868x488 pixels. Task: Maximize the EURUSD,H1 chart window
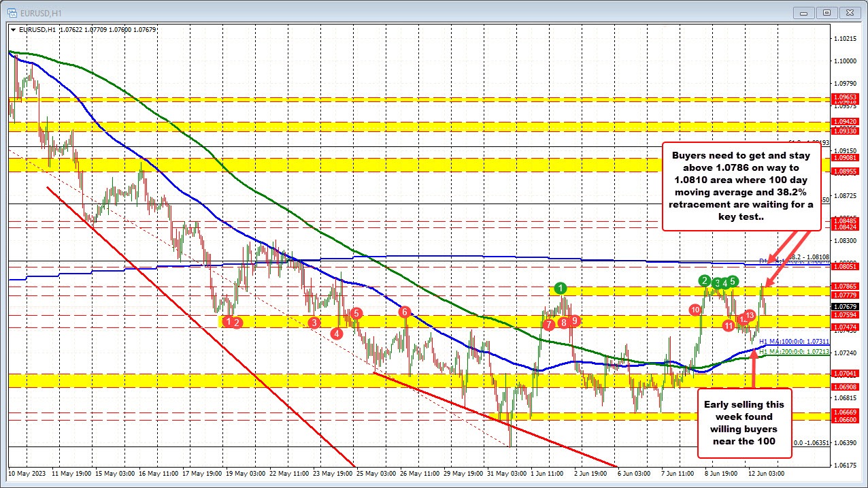[827, 12]
